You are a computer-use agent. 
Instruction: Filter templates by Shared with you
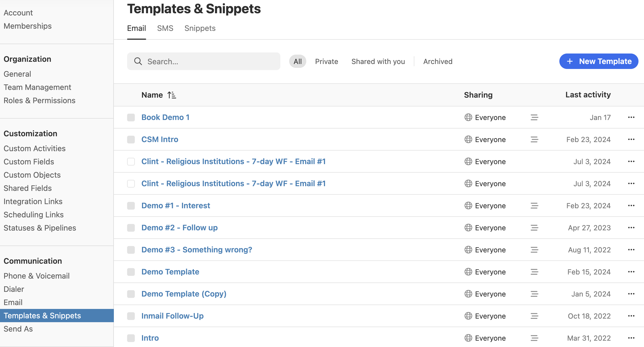[378, 61]
